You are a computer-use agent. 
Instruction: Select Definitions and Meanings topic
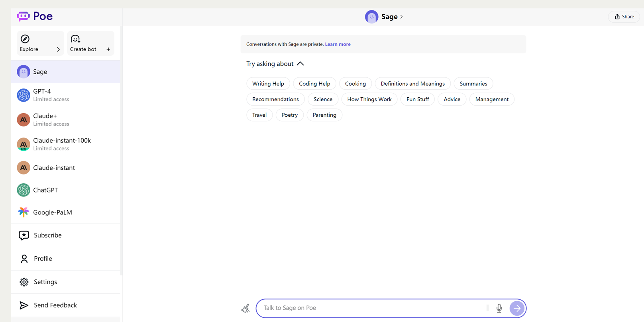tap(413, 84)
